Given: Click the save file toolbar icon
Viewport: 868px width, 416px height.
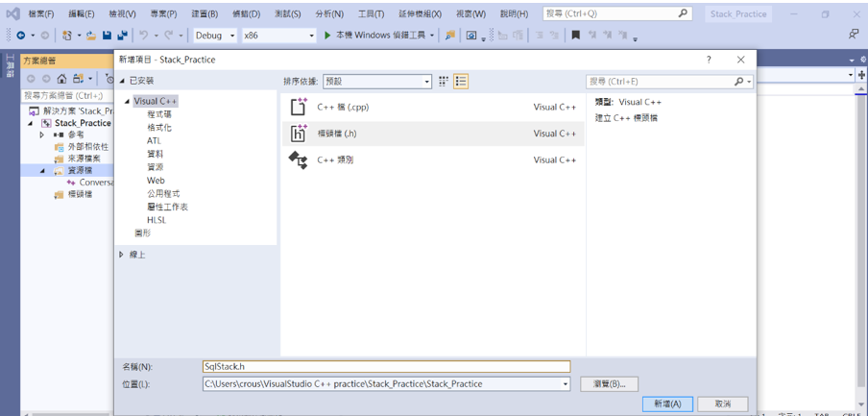Looking at the screenshot, I should coord(107,36).
